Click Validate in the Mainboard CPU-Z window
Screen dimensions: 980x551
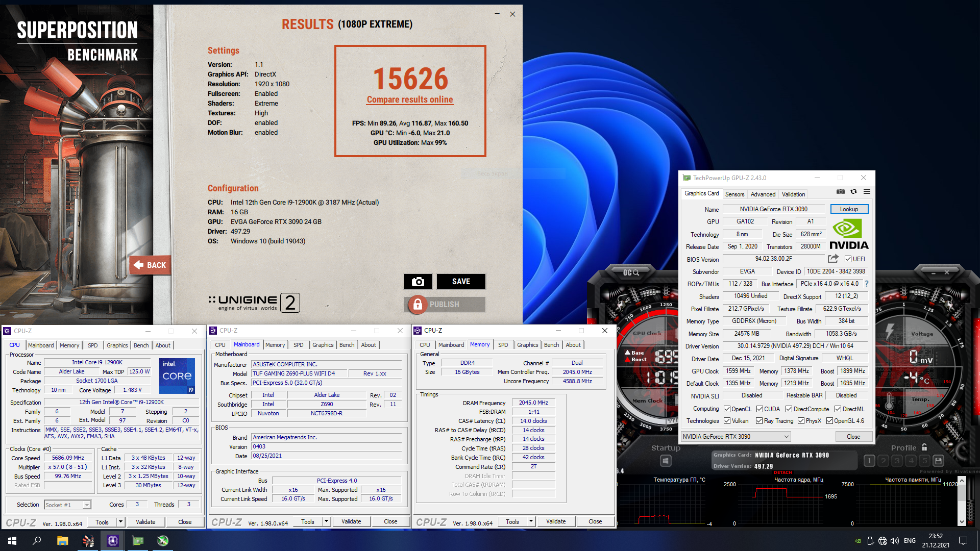[x=351, y=521]
